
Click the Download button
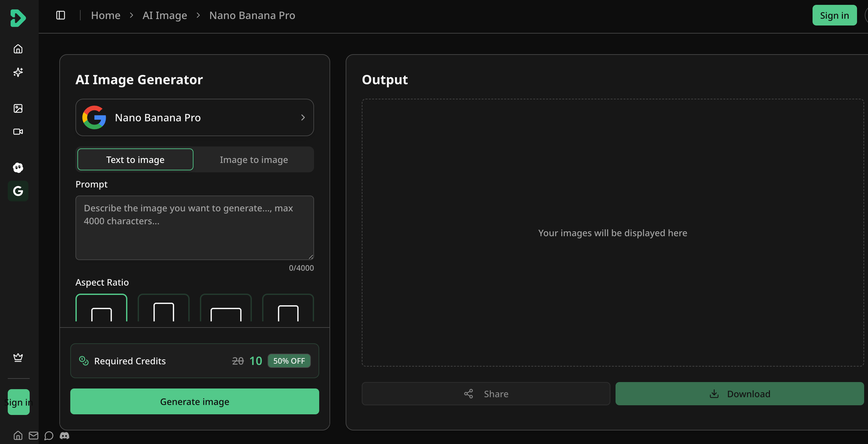(x=739, y=393)
